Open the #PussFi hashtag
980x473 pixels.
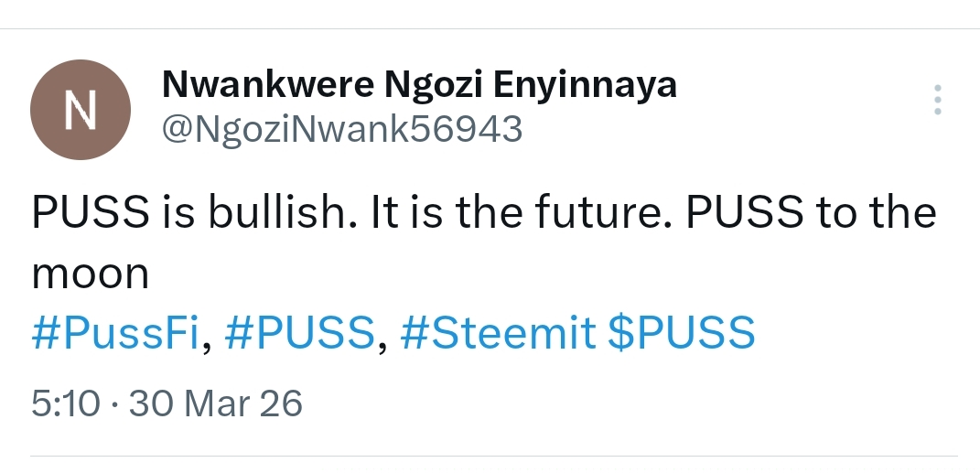pos(115,334)
